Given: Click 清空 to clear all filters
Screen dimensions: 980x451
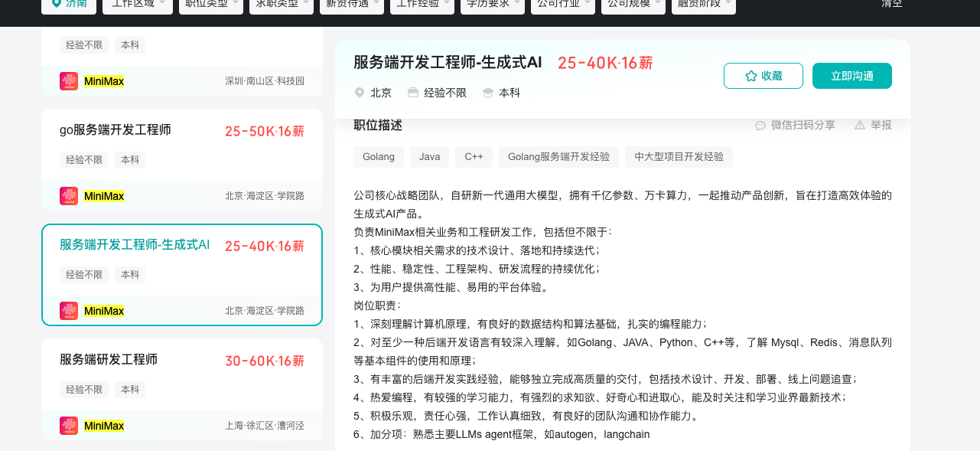Looking at the screenshot, I should pos(892,4).
